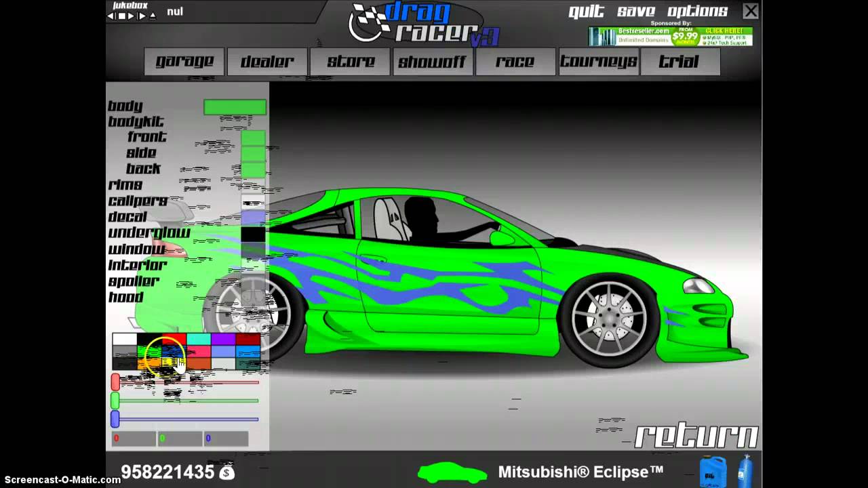Viewport: 868px width, 488px height.
Task: Pick sky blue from the color palette
Action: [248, 352]
